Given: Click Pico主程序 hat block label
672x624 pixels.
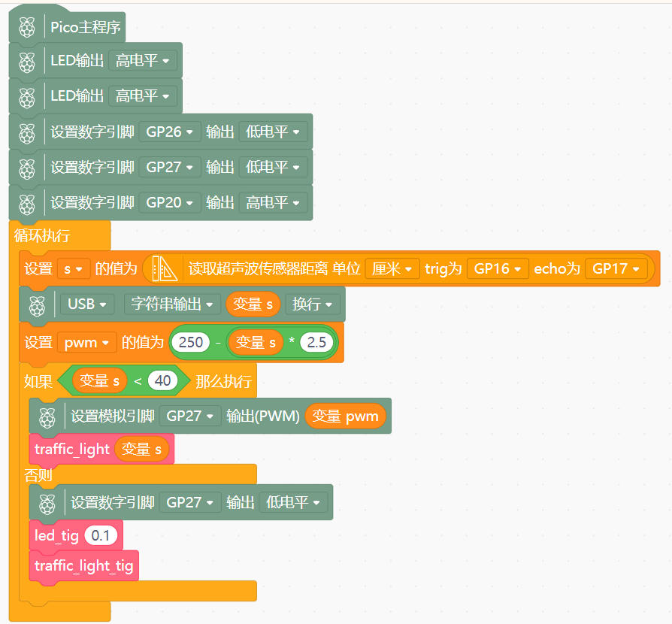Looking at the screenshot, I should coord(85,27).
